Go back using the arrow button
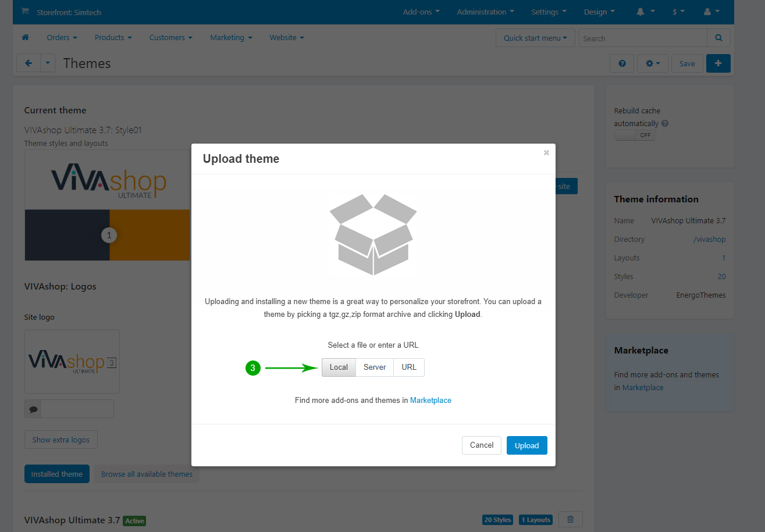 29,63
